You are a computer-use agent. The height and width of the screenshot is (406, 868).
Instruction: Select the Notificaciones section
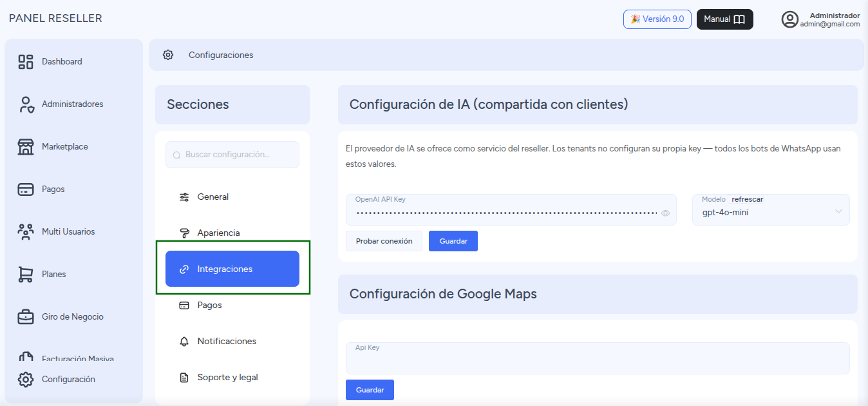click(x=232, y=342)
